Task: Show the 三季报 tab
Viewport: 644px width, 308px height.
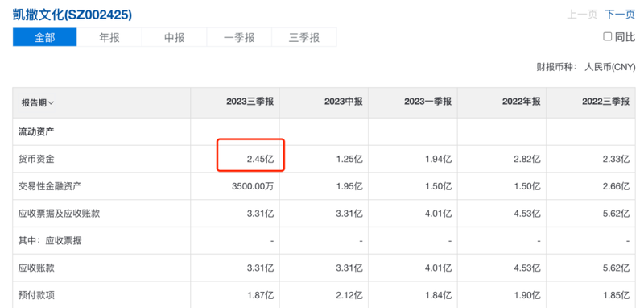Action: click(304, 37)
